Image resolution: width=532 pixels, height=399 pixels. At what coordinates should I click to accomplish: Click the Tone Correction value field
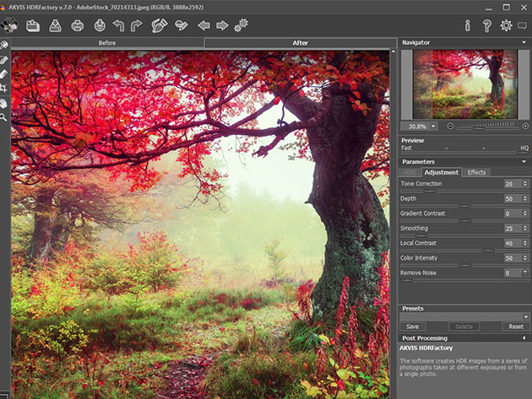click(510, 183)
